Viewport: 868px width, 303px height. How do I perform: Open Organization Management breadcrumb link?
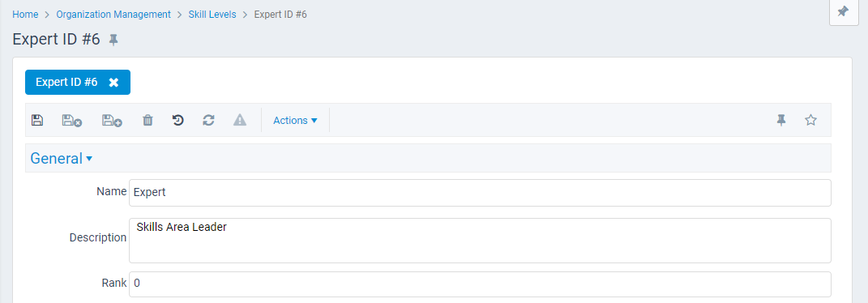click(113, 15)
